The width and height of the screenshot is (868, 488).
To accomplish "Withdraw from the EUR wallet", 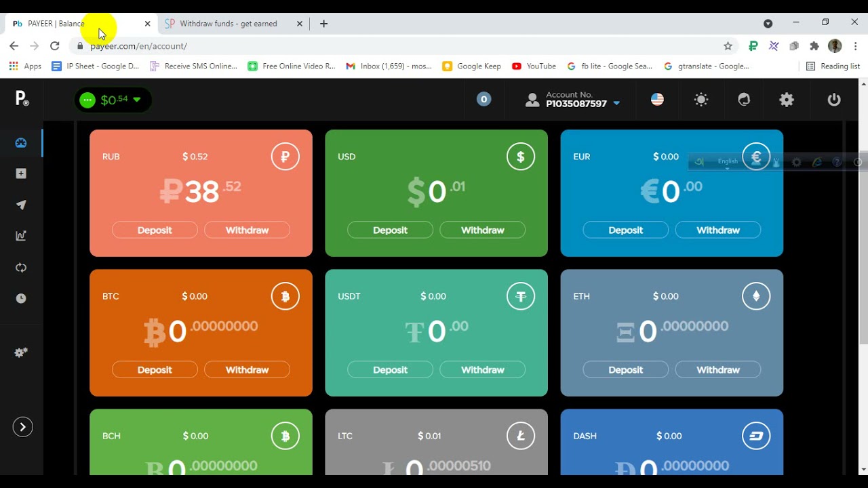I will click(x=717, y=230).
